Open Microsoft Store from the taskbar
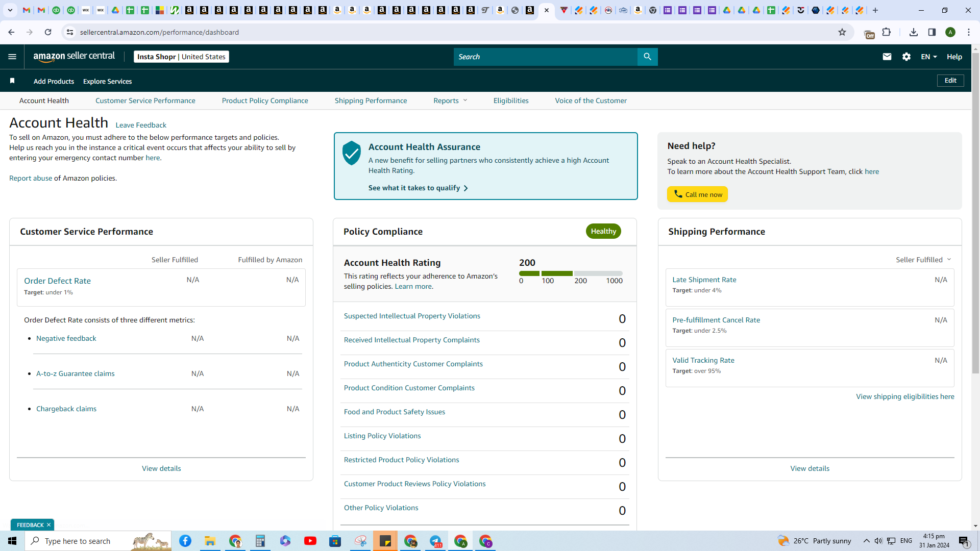Viewport: 980px width, 551px height. [335, 541]
